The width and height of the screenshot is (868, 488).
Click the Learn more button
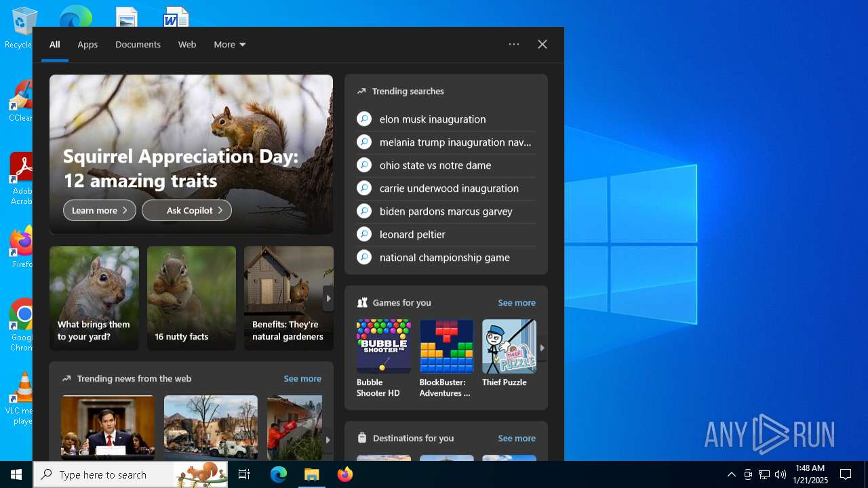[100, 211]
